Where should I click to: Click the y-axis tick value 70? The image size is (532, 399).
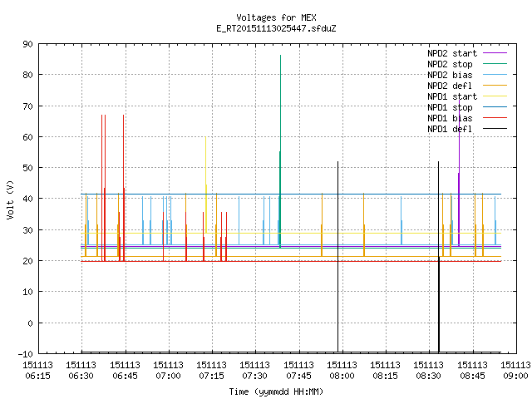click(27, 106)
